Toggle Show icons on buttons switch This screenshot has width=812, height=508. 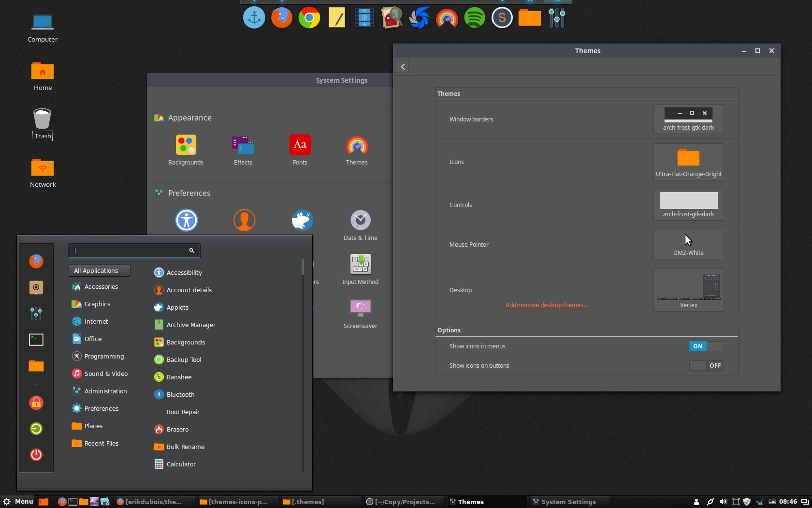pos(706,365)
